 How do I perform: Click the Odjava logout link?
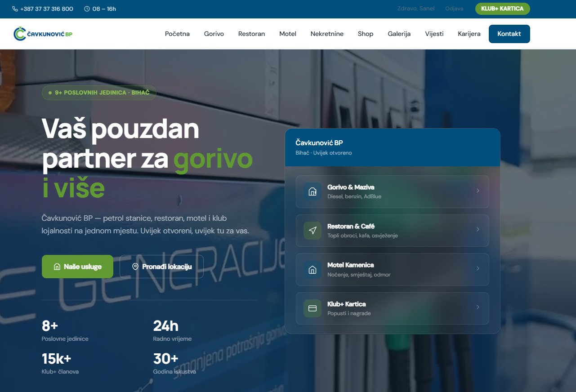tap(454, 9)
